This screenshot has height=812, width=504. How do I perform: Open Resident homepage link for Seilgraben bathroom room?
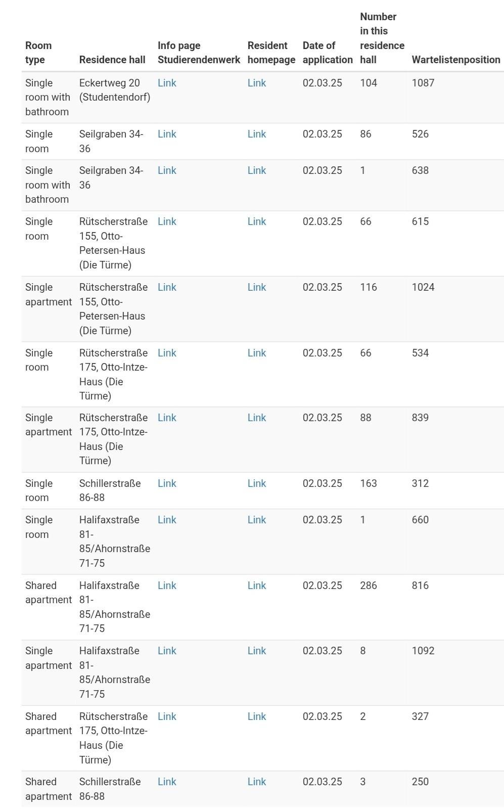click(x=257, y=170)
